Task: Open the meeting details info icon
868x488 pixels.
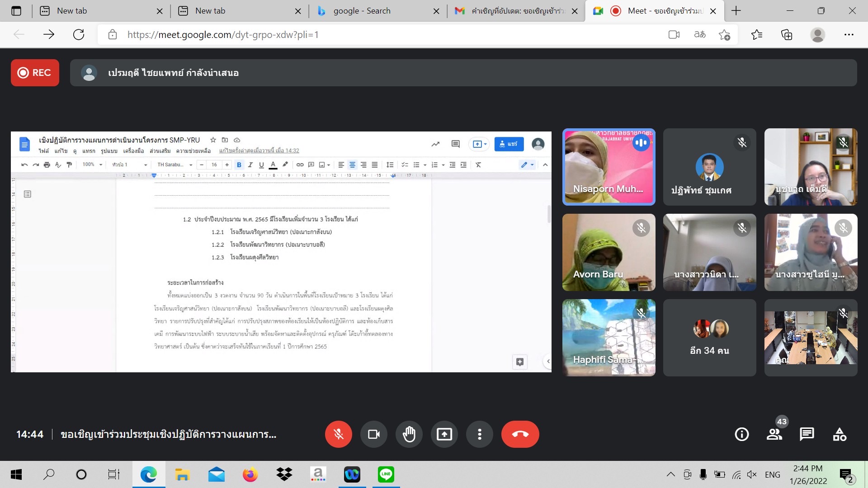Action: [741, 434]
